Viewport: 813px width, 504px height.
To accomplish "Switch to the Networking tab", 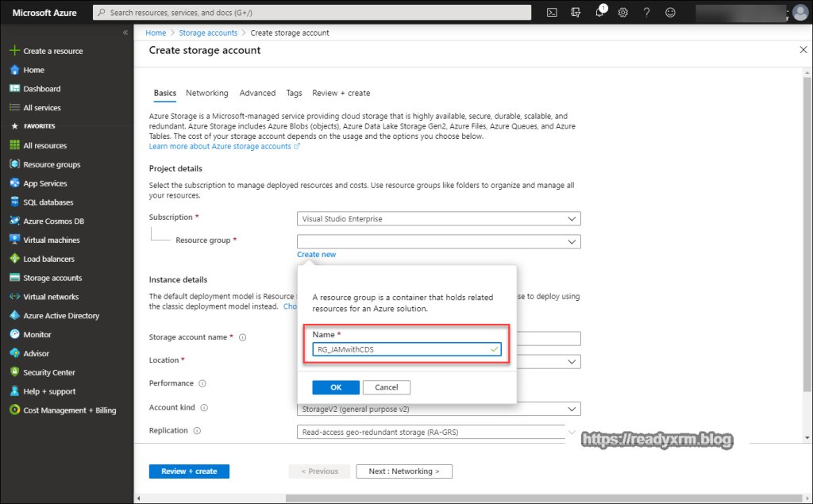I will pos(206,93).
